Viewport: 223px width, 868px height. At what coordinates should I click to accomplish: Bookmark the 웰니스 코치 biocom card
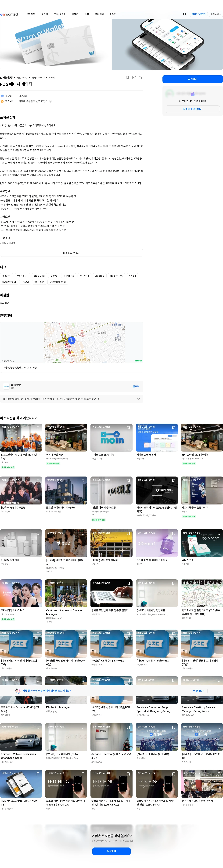point(219,533)
